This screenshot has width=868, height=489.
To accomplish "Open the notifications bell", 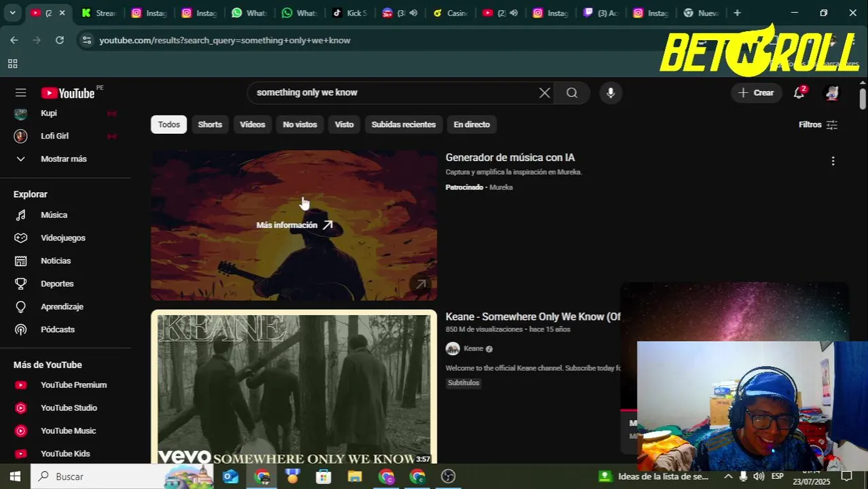I will [799, 93].
